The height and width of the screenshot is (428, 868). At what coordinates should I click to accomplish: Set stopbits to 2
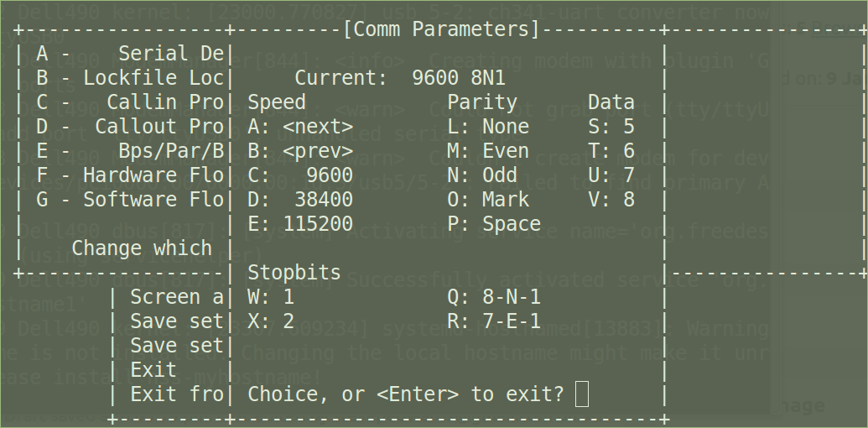(271, 321)
